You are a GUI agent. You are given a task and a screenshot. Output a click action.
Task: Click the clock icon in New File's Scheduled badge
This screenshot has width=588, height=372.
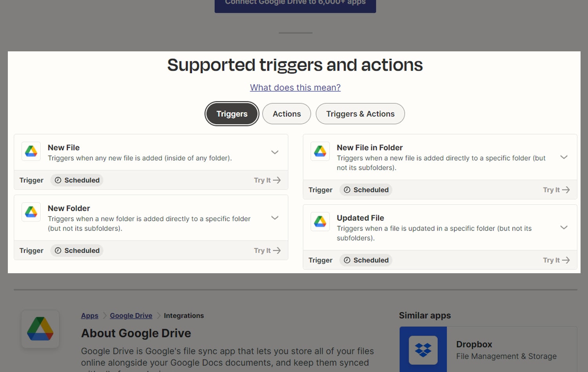[x=58, y=180]
